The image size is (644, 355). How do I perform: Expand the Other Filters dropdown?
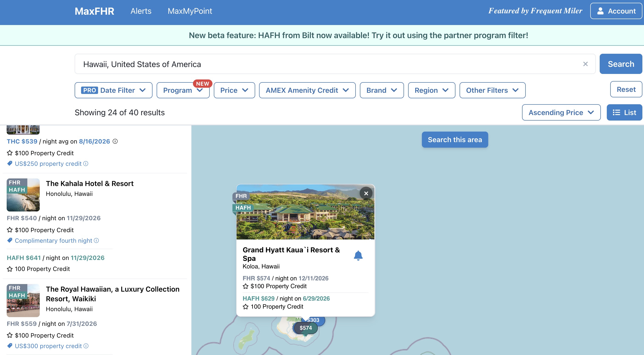492,90
